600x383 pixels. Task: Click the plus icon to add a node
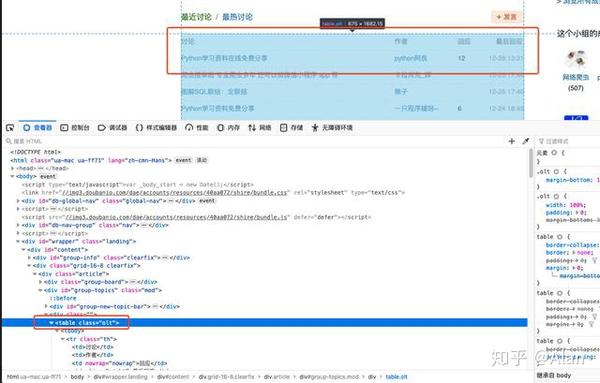(x=512, y=141)
